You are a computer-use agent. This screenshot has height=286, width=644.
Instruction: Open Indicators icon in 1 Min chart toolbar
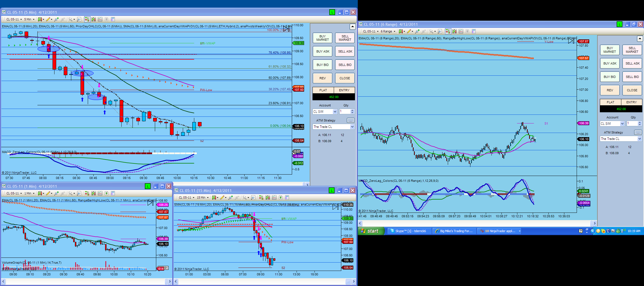100,193
